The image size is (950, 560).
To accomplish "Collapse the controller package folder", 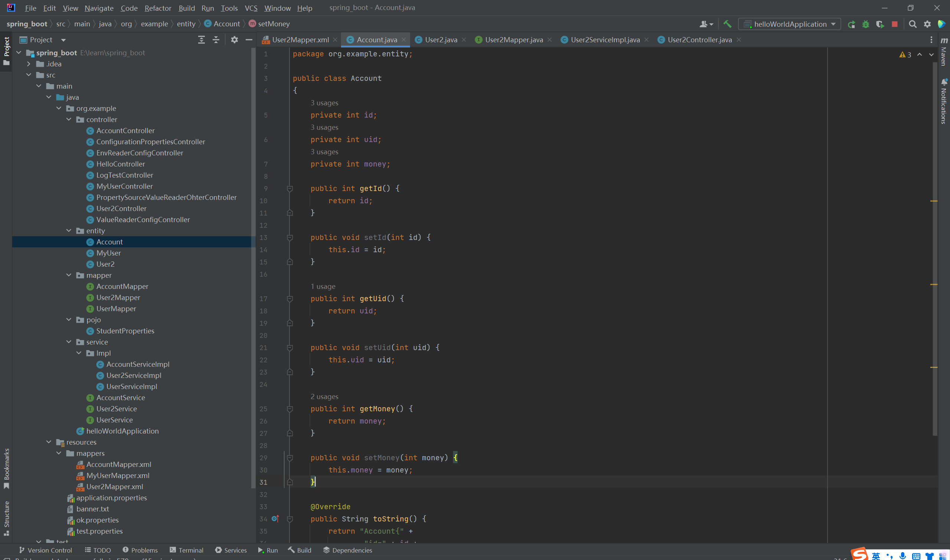I will click(x=69, y=120).
